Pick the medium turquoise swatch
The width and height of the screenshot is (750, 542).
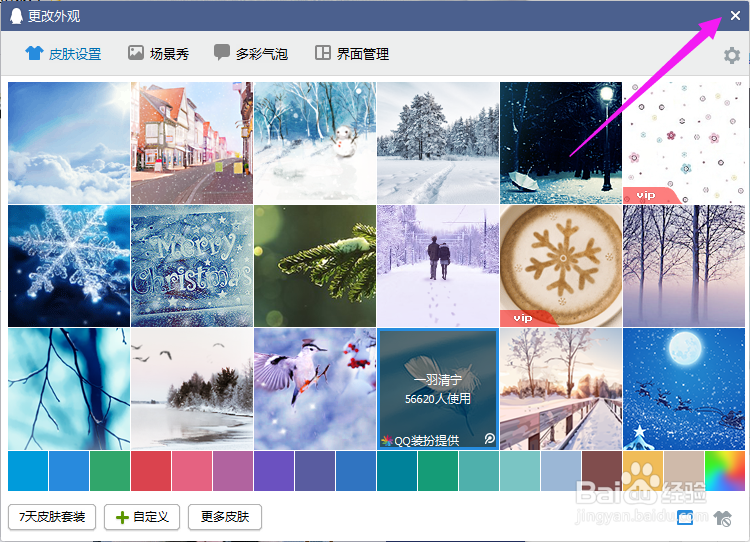point(479,471)
